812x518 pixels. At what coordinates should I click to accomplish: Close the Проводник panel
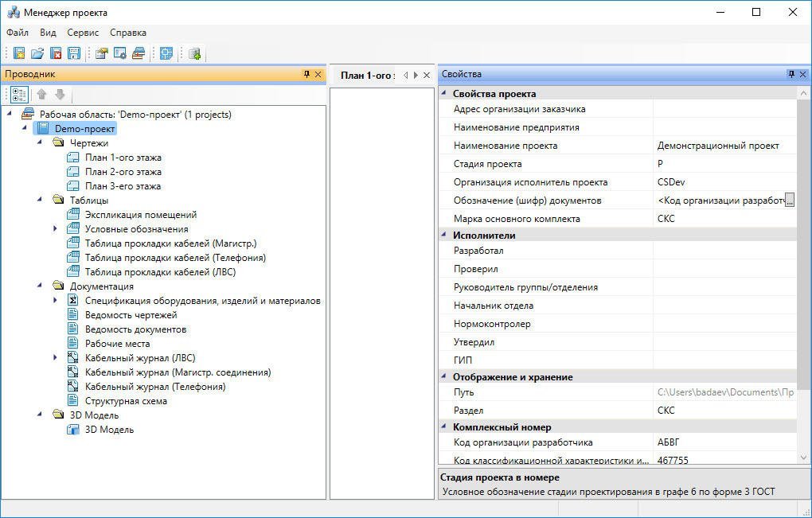[x=318, y=74]
